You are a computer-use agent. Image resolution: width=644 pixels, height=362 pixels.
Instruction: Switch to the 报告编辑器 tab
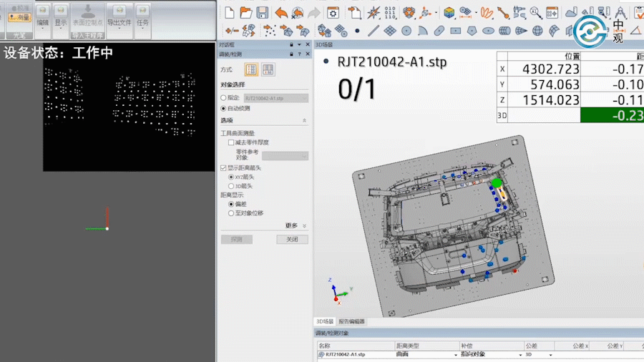[351, 321]
